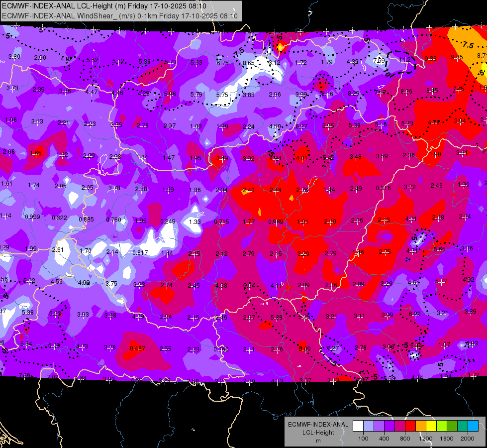
Task: Click the grid value 0.715
Action: tap(222, 222)
